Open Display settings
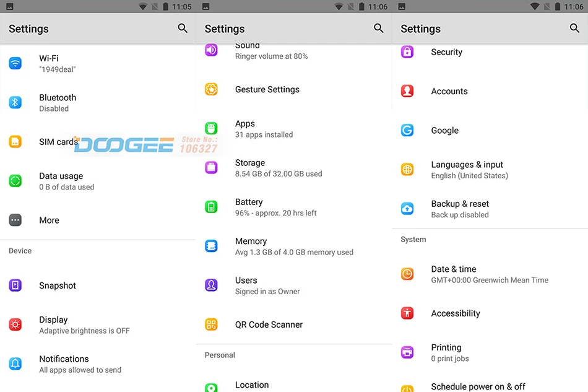588x392 pixels. pos(98,324)
